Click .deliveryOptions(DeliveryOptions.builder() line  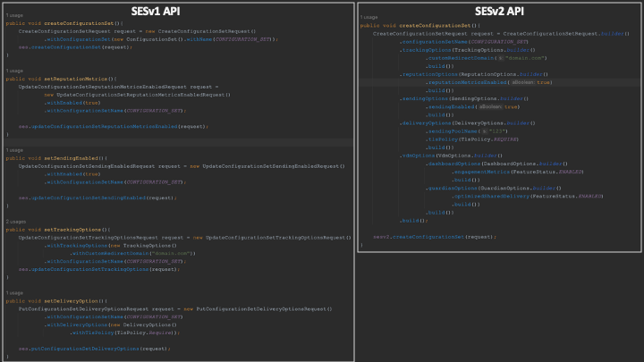pos(468,123)
